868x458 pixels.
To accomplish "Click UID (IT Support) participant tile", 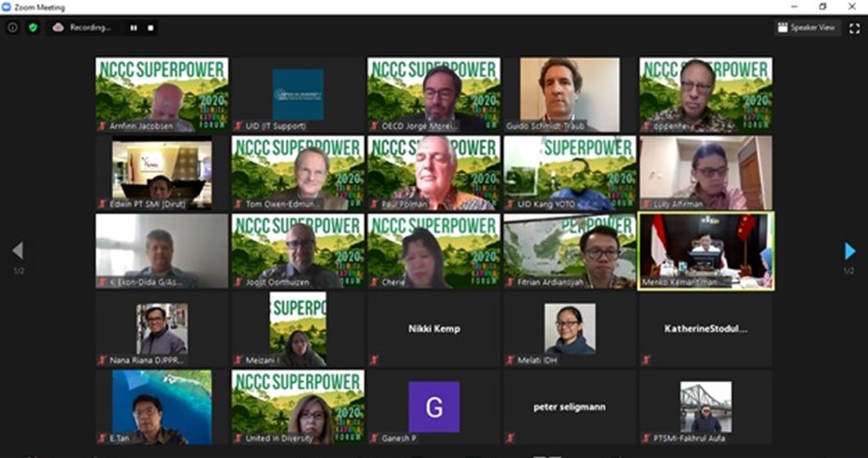I will pyautogui.click(x=298, y=94).
